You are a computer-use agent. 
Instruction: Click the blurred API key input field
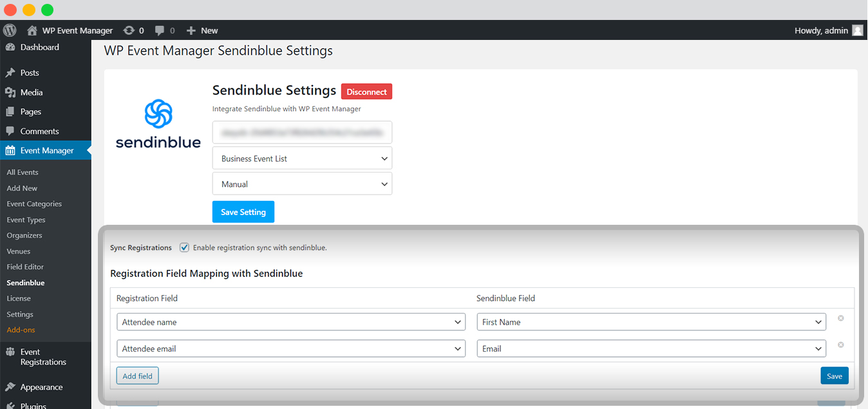pos(302,132)
